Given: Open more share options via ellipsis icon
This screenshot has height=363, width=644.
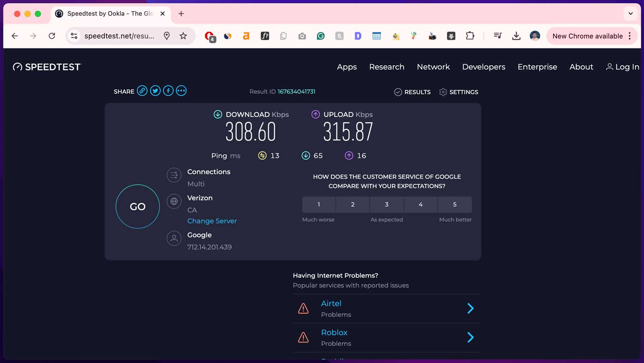Looking at the screenshot, I should (181, 91).
